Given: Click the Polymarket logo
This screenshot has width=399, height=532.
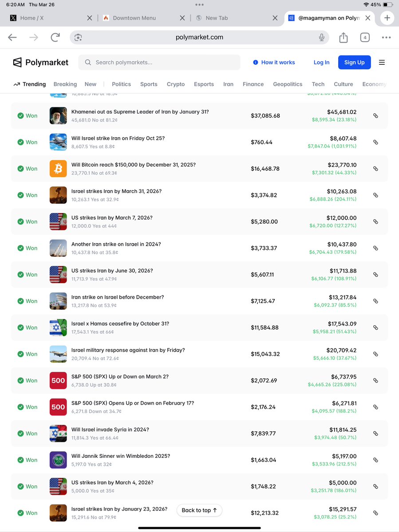Looking at the screenshot, I should click(41, 63).
